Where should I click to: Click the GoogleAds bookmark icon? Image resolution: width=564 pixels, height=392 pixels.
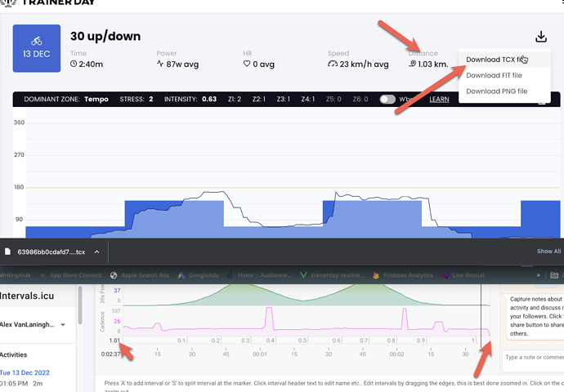181,275
